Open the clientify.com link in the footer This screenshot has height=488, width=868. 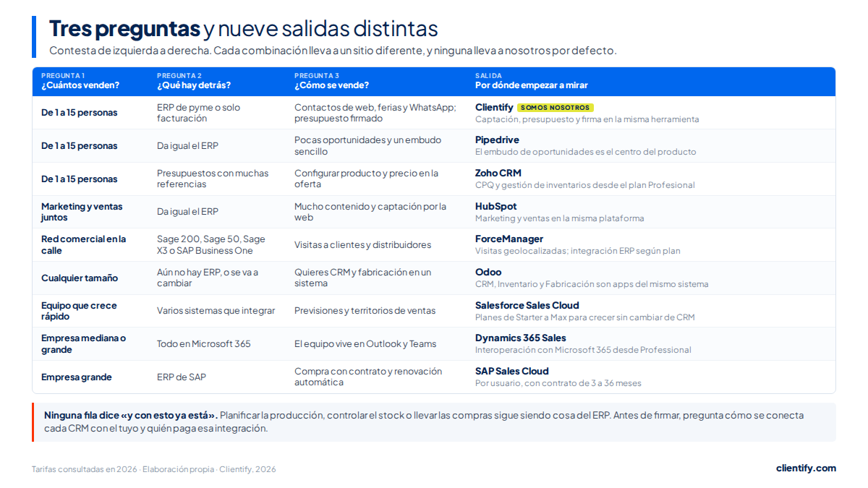click(806, 468)
